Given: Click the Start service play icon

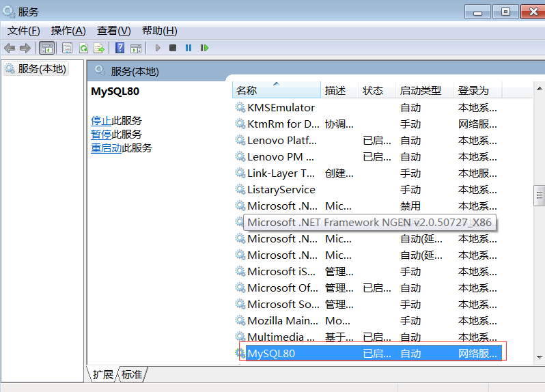Looking at the screenshot, I should (158, 48).
